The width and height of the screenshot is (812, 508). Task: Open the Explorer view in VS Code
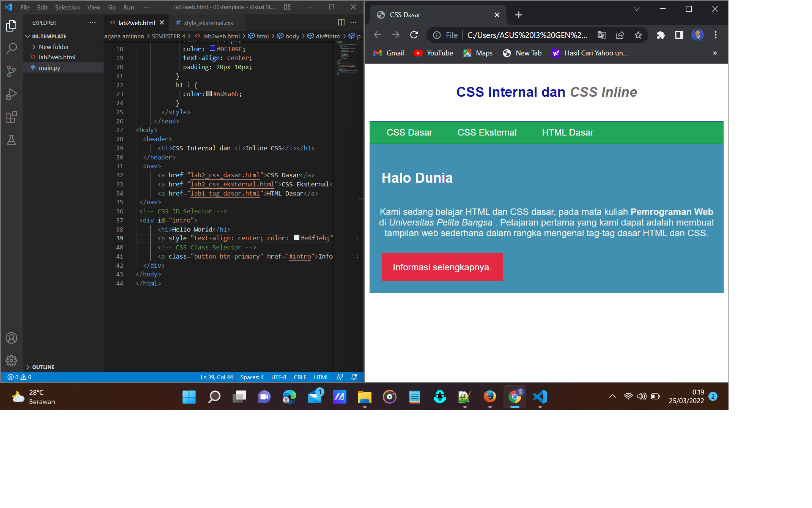pos(11,26)
